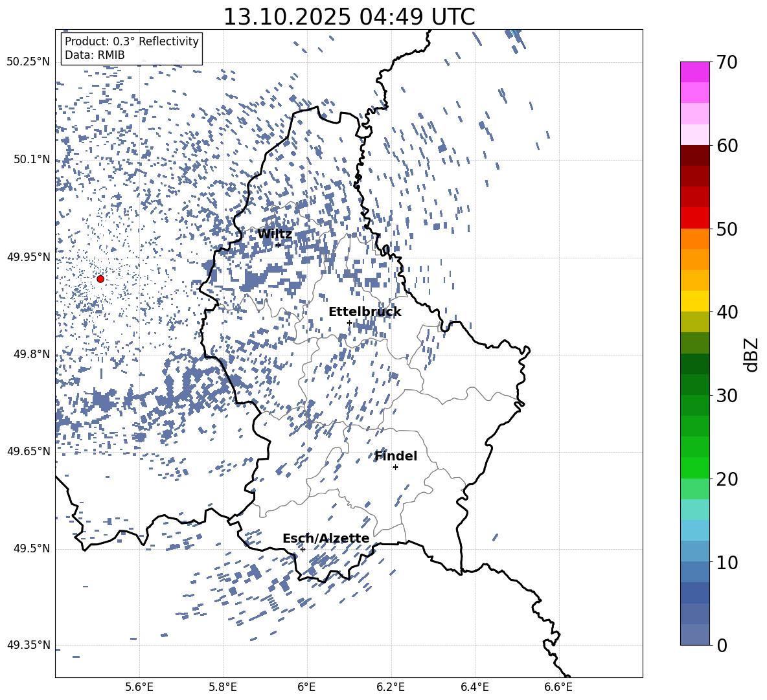Click the 6°E longitude label
Image resolution: width=767 pixels, height=700 pixels.
pyautogui.click(x=306, y=688)
